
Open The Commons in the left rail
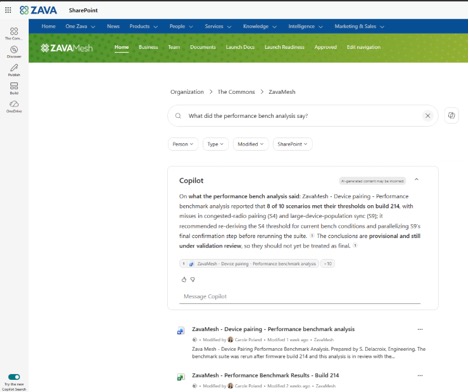coord(14,34)
